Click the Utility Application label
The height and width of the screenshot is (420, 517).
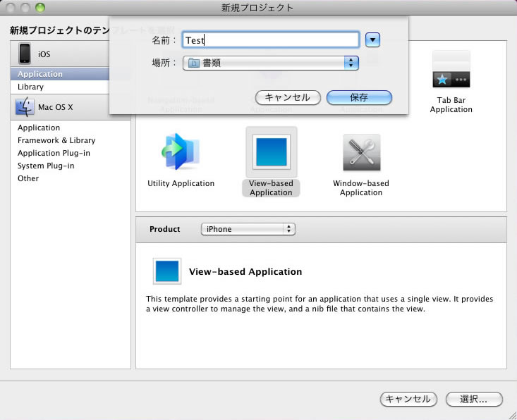(x=181, y=183)
